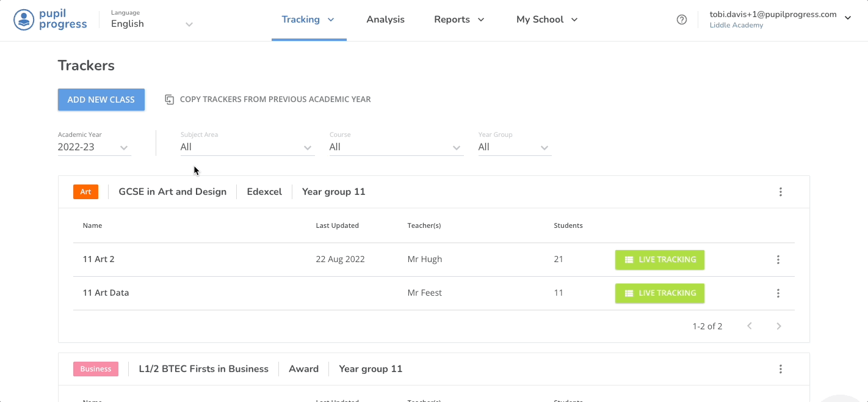Click the copy trackers duplicate icon

pyautogui.click(x=169, y=99)
